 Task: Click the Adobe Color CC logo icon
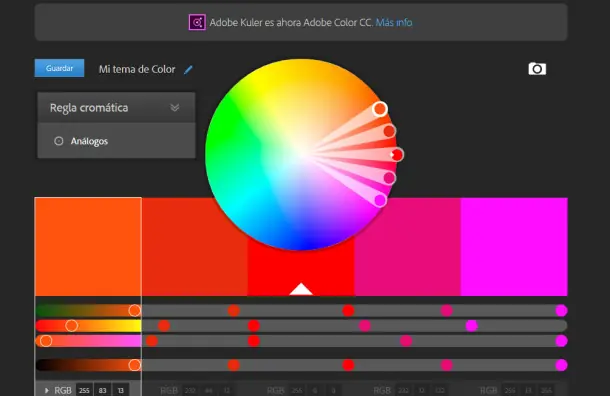pyautogui.click(x=197, y=22)
